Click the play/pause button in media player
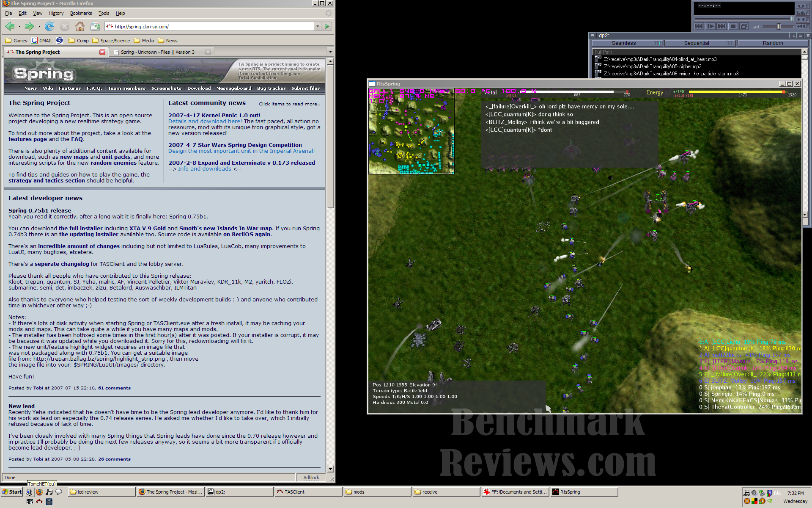812x508 pixels. 710,26
